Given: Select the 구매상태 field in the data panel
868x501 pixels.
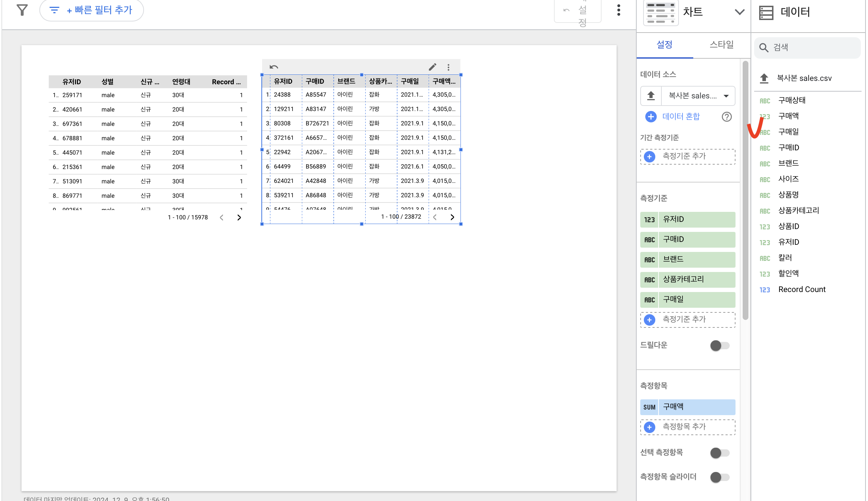Looking at the screenshot, I should 792,101.
